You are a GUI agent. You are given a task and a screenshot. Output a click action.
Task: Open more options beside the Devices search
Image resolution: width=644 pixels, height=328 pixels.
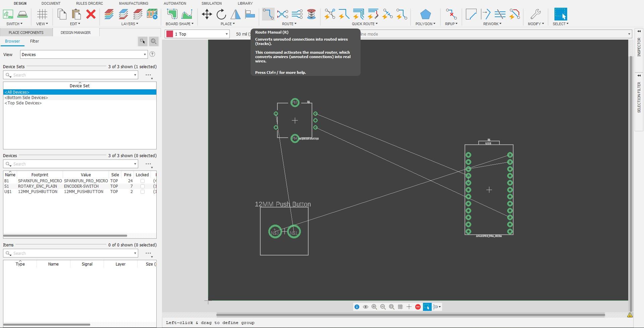point(148,164)
